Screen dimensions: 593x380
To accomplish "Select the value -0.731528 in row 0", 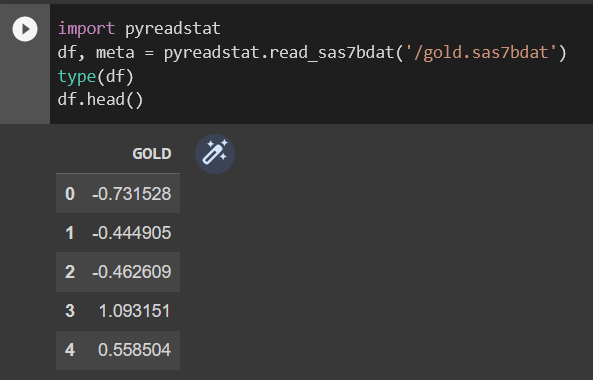I will (132, 194).
